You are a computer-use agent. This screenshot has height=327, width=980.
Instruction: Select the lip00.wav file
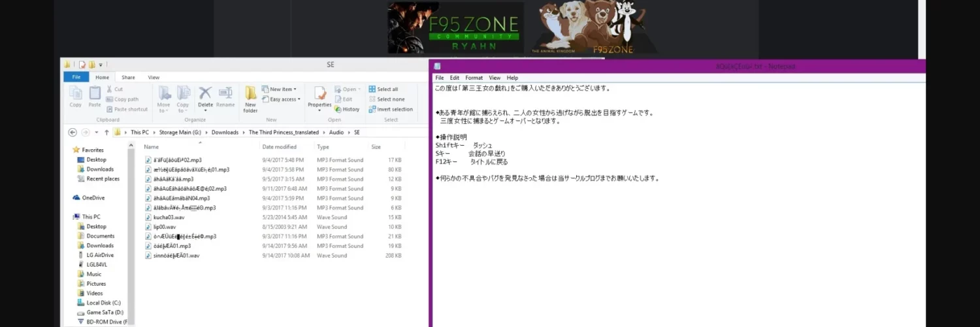pos(165,227)
